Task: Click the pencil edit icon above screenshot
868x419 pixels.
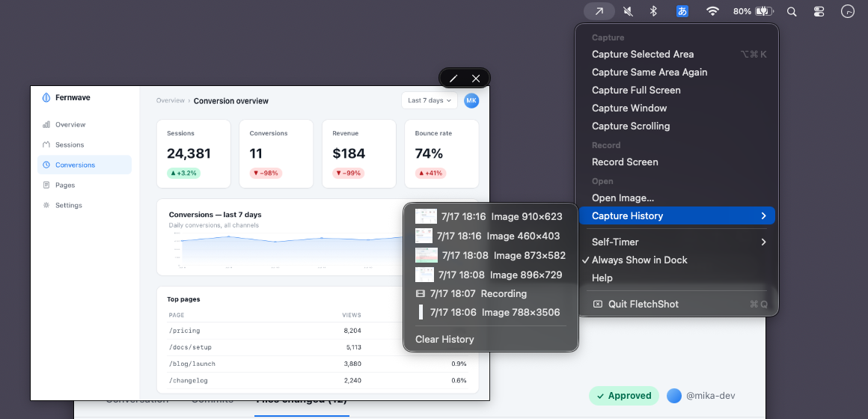Action: [x=453, y=79]
